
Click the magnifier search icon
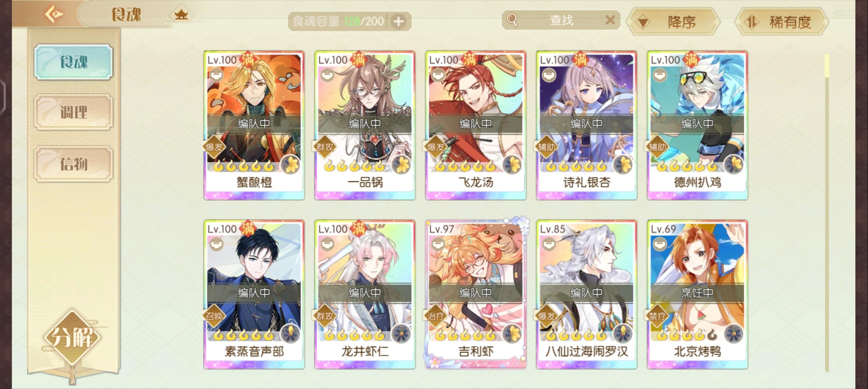pyautogui.click(x=511, y=20)
